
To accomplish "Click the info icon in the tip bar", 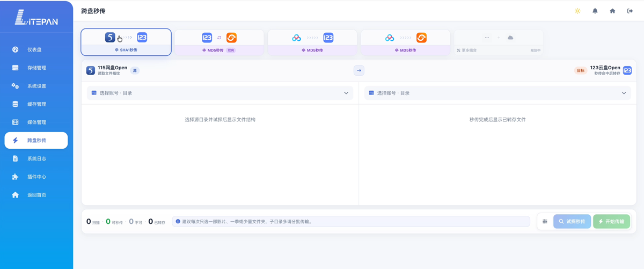I will (x=178, y=221).
